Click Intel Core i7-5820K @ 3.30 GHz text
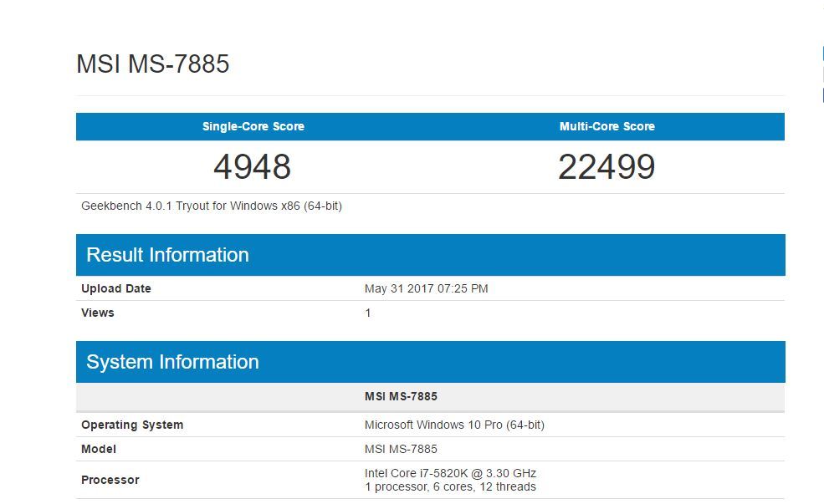Viewport: 824px width, 504px height. pyautogui.click(x=450, y=473)
